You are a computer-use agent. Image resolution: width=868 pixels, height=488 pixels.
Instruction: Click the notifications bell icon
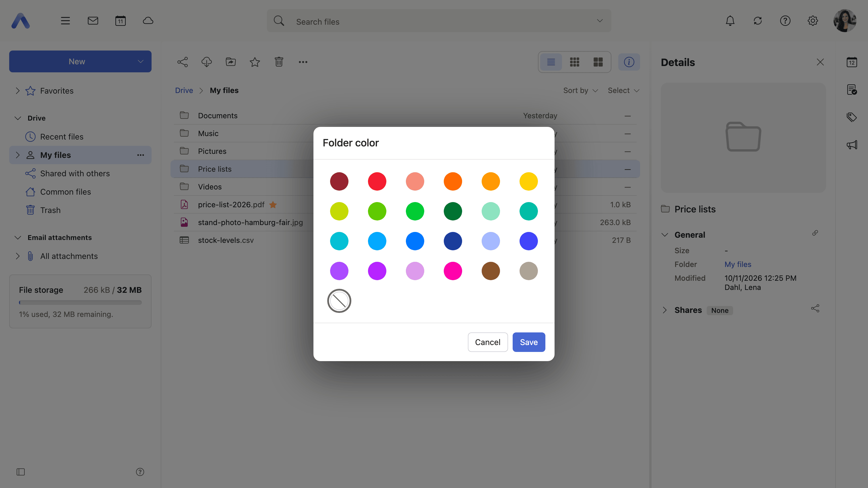(730, 21)
